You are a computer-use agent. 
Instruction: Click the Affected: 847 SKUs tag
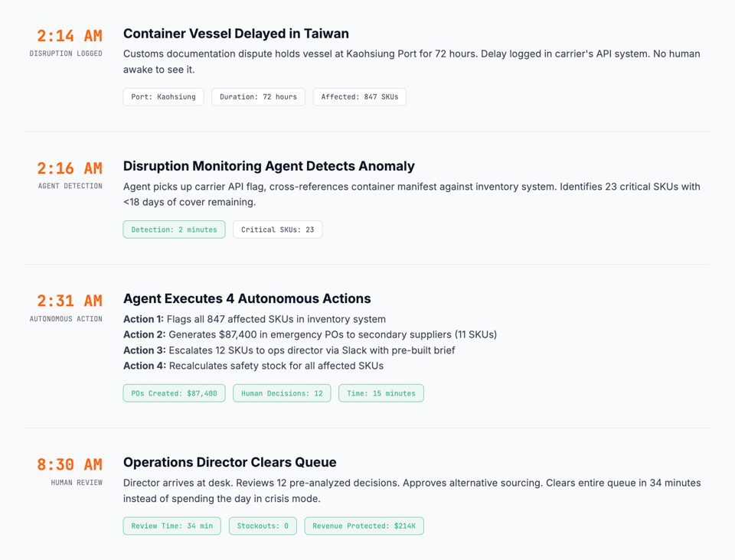coord(359,97)
